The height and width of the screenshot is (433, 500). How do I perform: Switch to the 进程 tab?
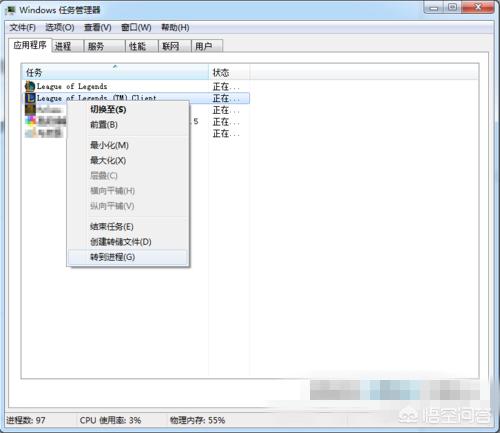click(68, 46)
